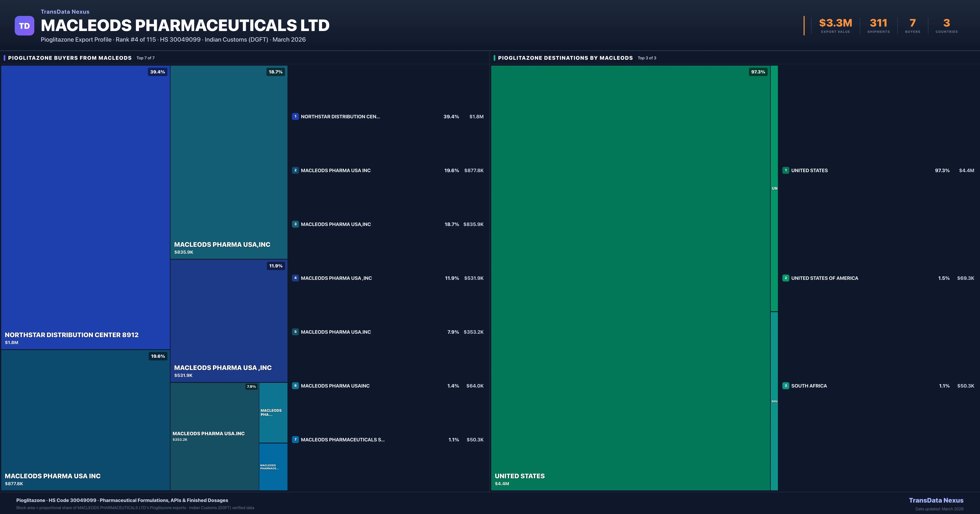Click rank badge 2 beside Macleods Pharma USA Inc
The width and height of the screenshot is (980, 514).
point(295,170)
